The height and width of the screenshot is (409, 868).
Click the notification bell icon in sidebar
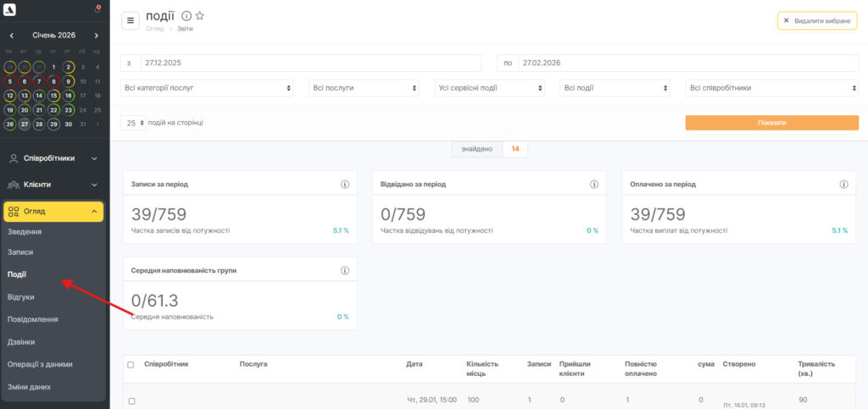tap(97, 11)
